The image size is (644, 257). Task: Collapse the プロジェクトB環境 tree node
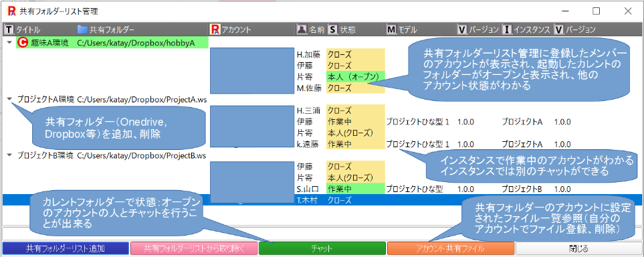(x=9, y=155)
